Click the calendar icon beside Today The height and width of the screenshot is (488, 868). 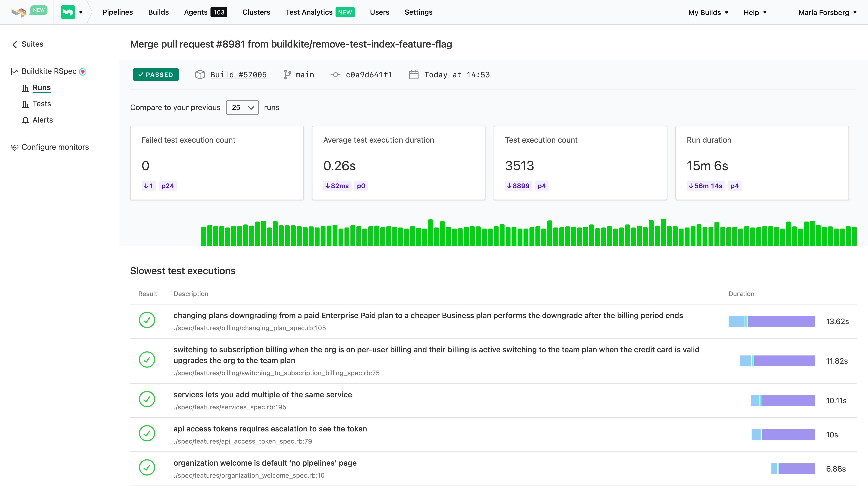coord(413,74)
